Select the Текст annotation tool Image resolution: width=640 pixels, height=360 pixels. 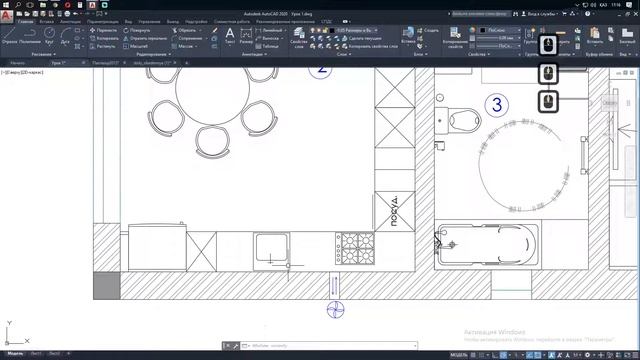coord(230,36)
